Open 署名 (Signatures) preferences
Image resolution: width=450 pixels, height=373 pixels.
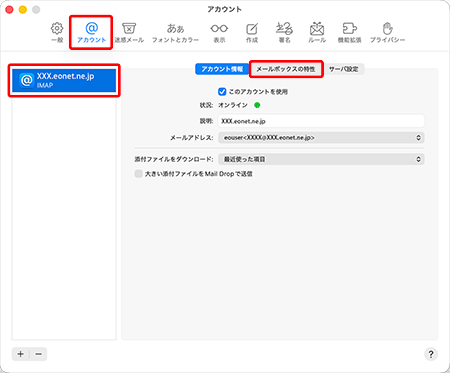[284, 33]
